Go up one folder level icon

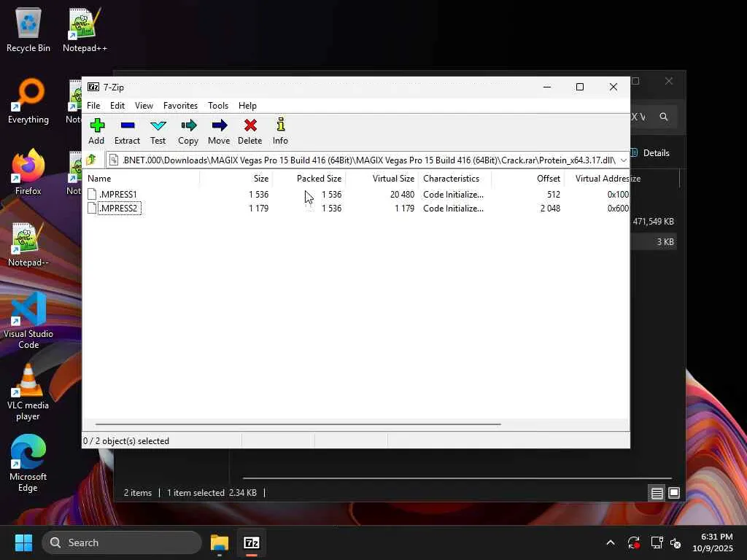91,160
